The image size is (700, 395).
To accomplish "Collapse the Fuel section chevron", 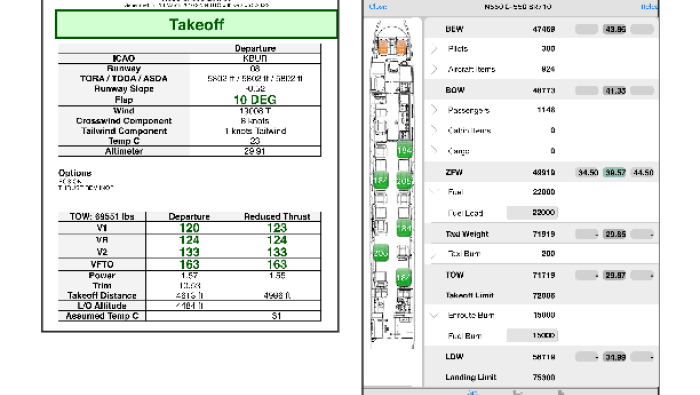I will click(x=434, y=191).
